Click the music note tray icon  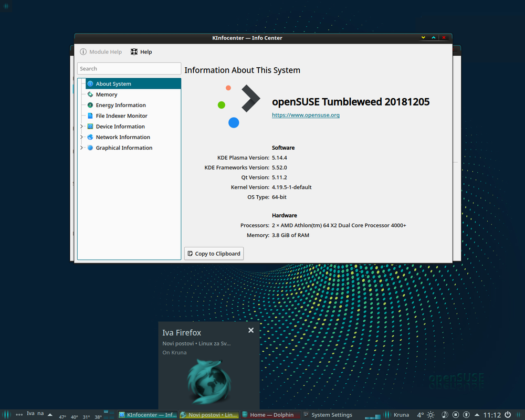(445, 415)
